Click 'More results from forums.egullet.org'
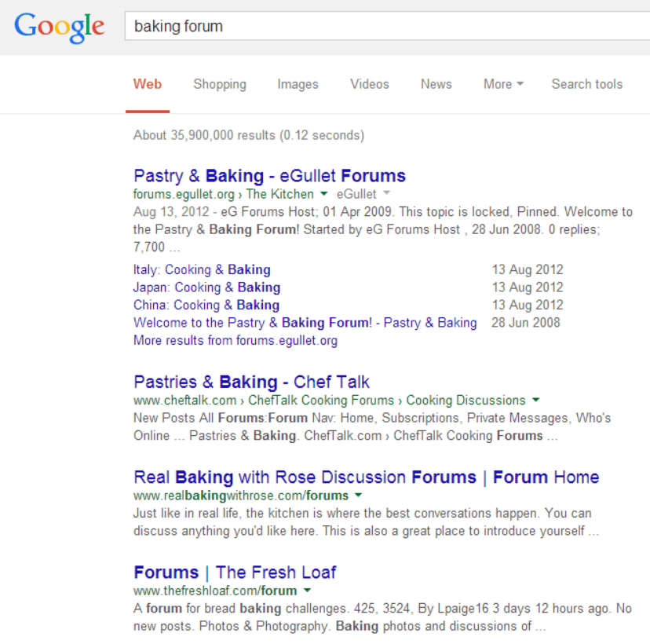 236,340
